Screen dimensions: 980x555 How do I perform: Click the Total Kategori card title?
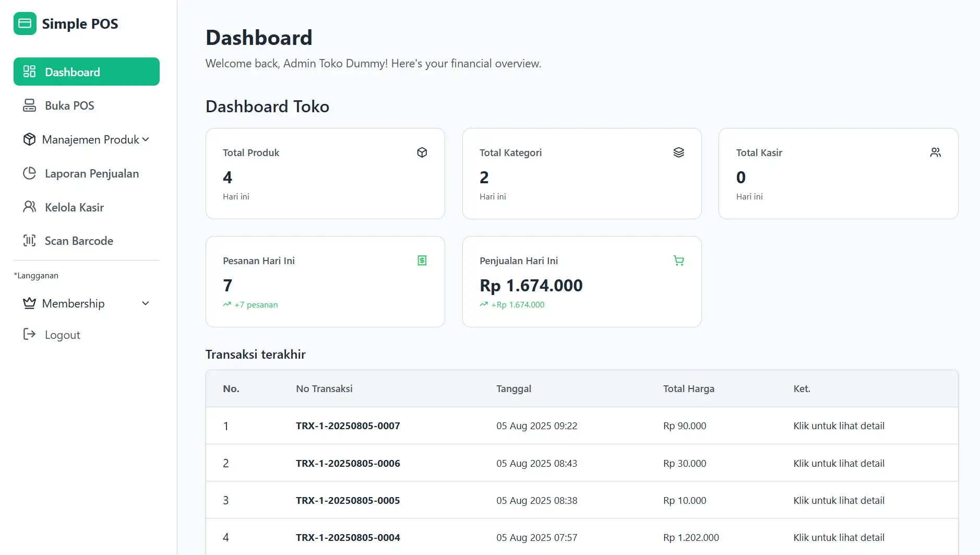pyautogui.click(x=510, y=152)
